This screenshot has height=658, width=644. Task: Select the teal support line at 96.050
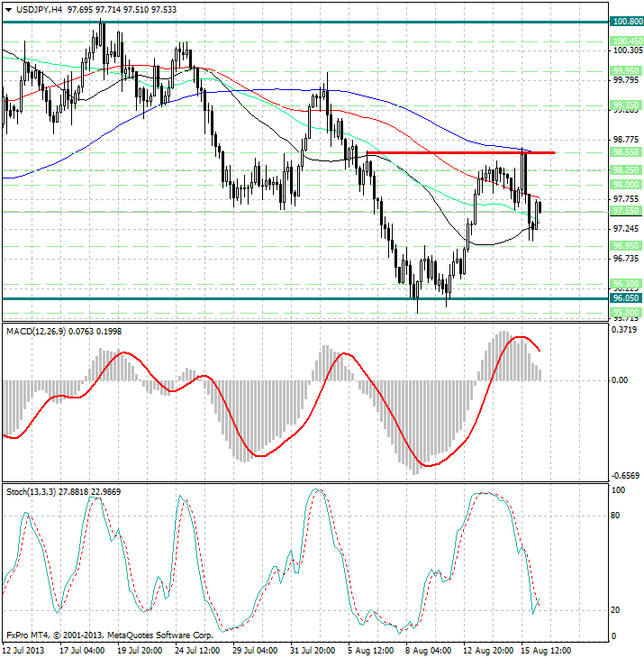pos(305,298)
